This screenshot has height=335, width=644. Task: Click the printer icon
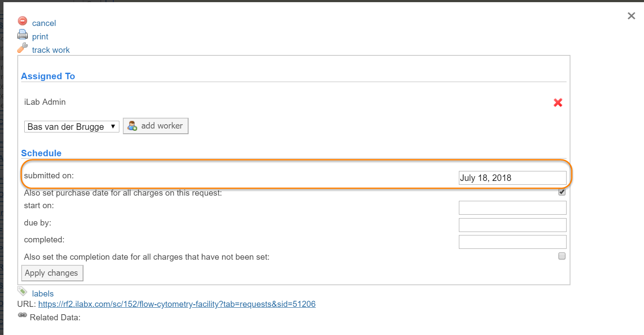(22, 35)
